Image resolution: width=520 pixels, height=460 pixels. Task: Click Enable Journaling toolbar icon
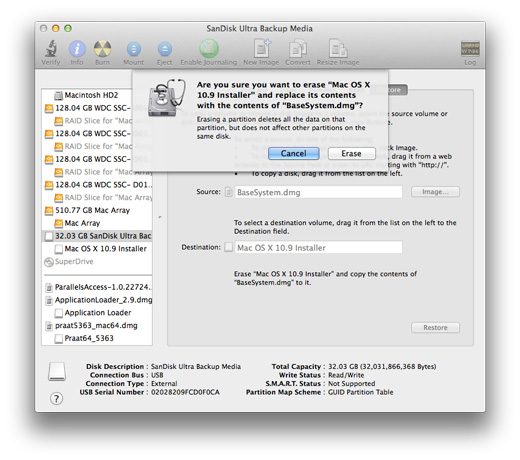tap(209, 48)
